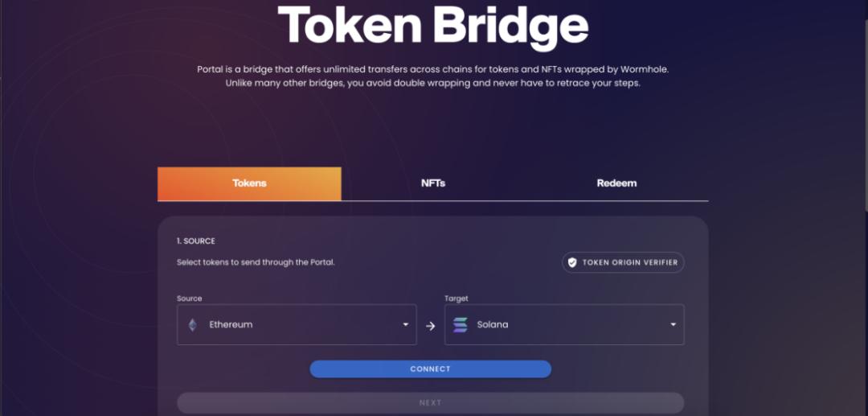
Task: Click the "1. SOURCE" step label
Action: [x=196, y=241]
